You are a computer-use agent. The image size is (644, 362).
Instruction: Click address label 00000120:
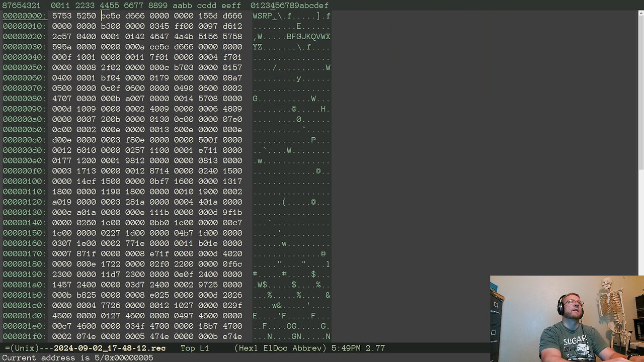[x=24, y=202]
